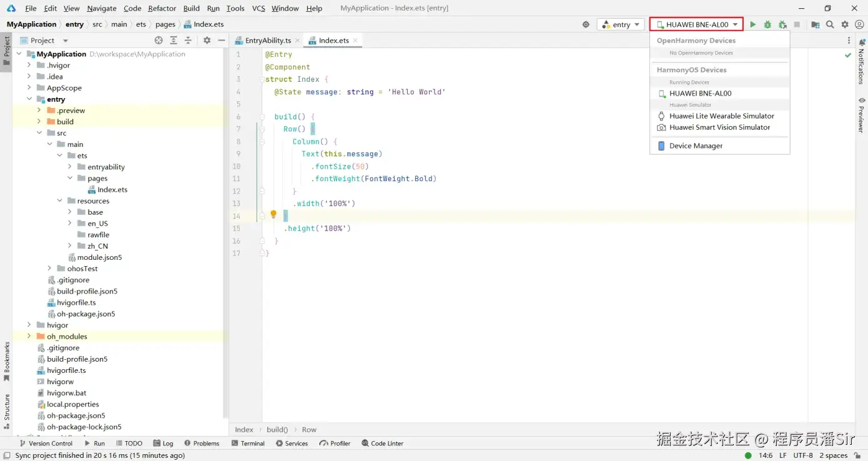Select module.json5 file in tree
Viewport: 868px width, 461px height.
click(99, 257)
